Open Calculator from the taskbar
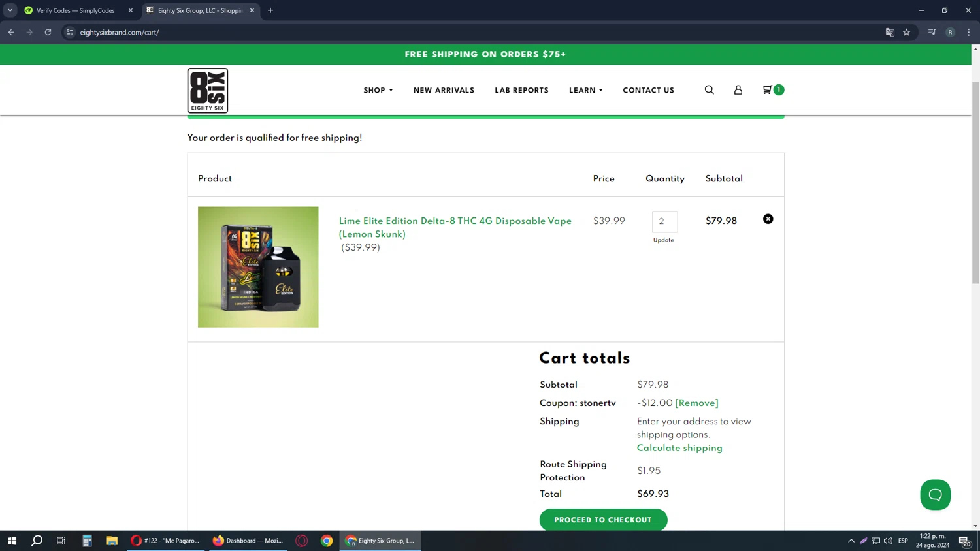Screen dimensions: 980x551 point(87,541)
